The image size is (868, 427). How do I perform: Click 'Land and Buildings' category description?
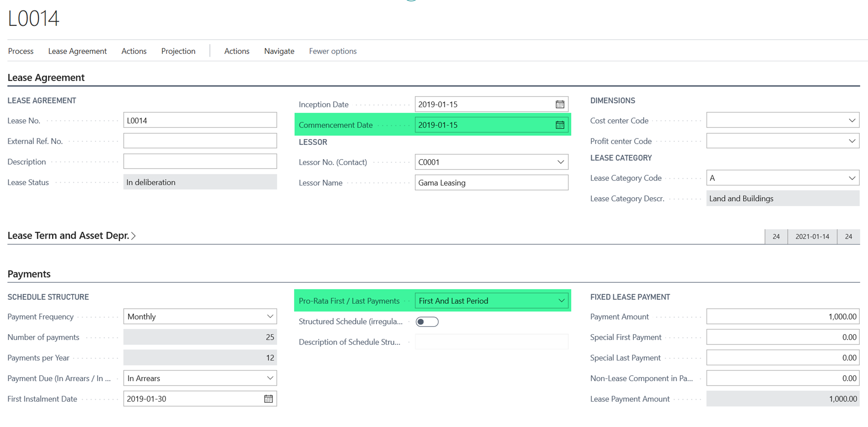tap(783, 199)
